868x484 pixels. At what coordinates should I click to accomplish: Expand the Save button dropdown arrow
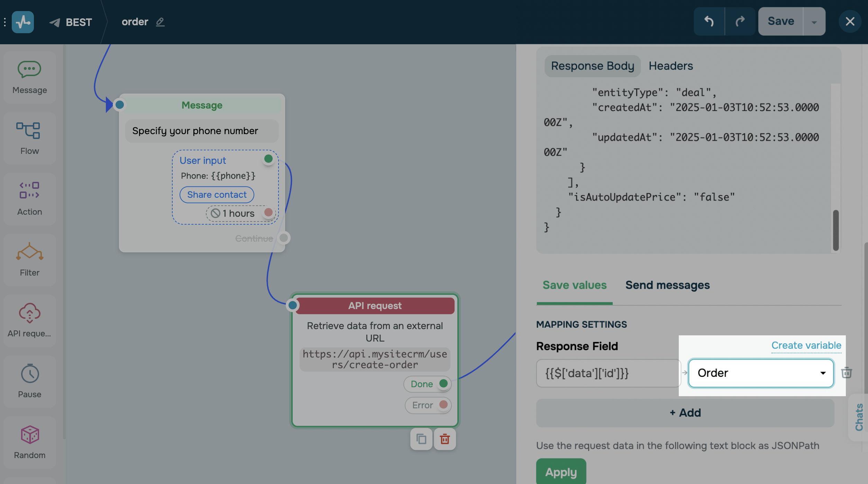[814, 21]
